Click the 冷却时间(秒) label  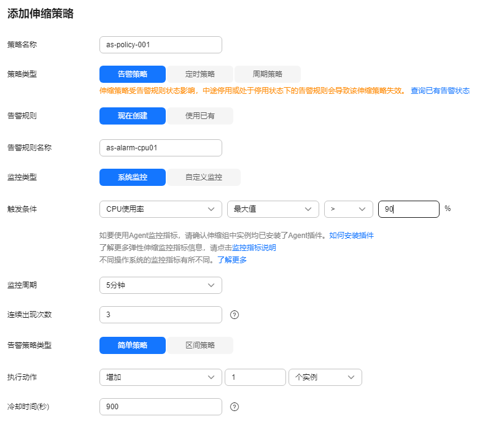tap(28, 407)
